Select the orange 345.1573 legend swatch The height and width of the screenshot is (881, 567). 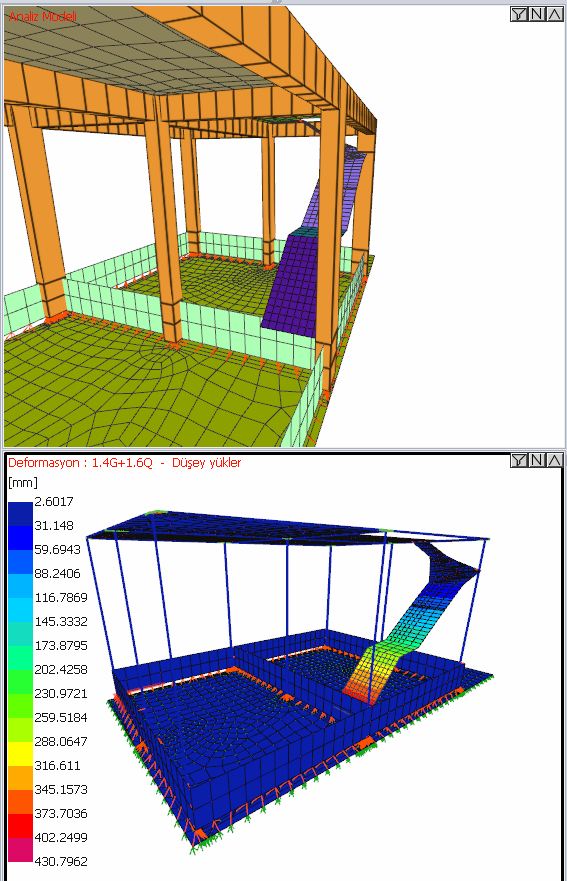(20, 778)
